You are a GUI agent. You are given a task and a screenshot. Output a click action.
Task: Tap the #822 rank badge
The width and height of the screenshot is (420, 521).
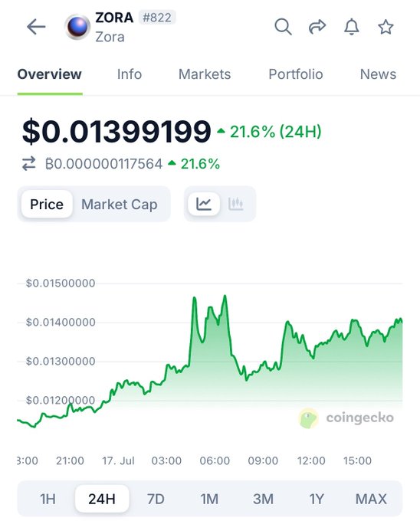(157, 18)
